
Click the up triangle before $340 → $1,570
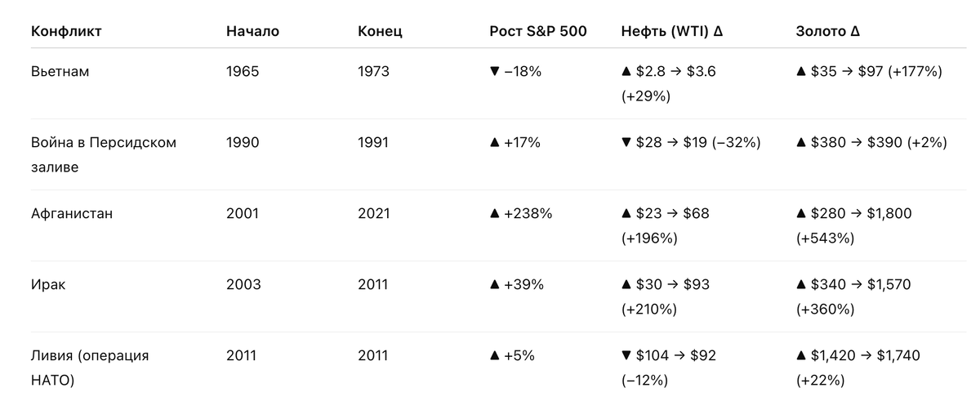tap(801, 285)
